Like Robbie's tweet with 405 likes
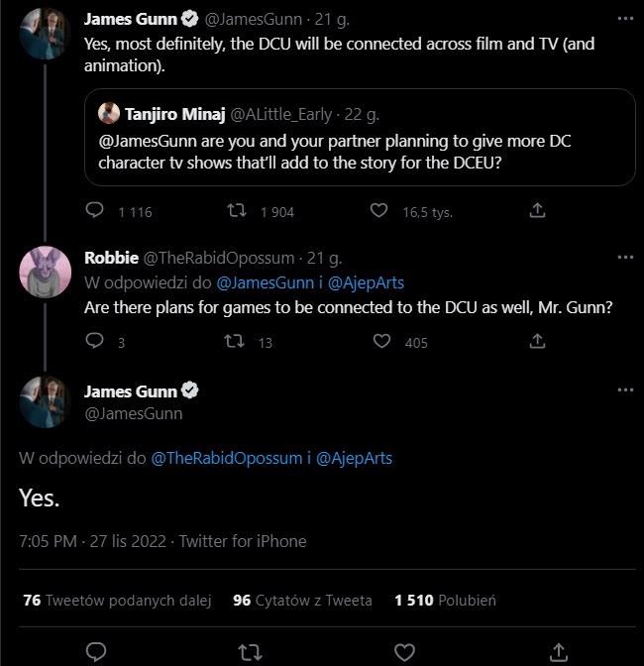The width and height of the screenshot is (644, 666). (382, 342)
